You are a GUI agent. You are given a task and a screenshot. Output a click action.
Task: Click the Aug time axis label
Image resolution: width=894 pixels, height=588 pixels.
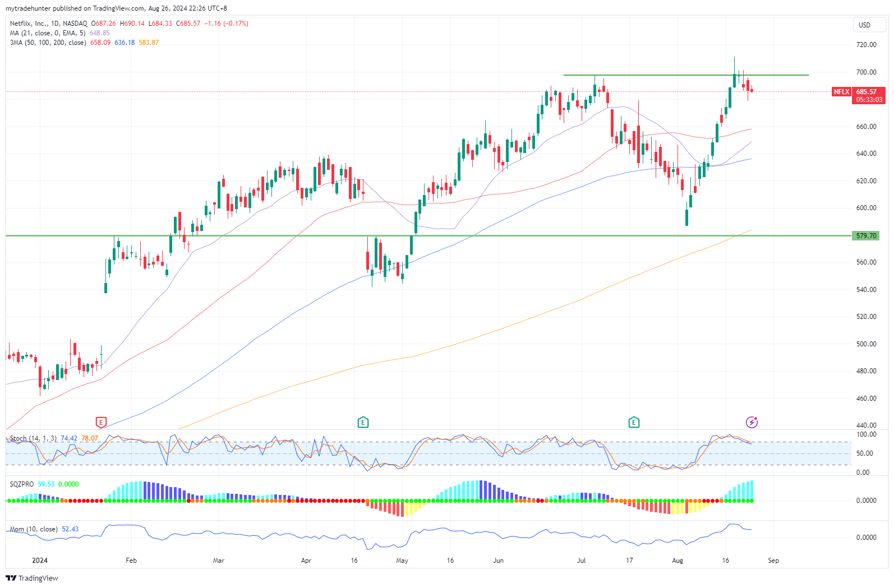(x=678, y=561)
